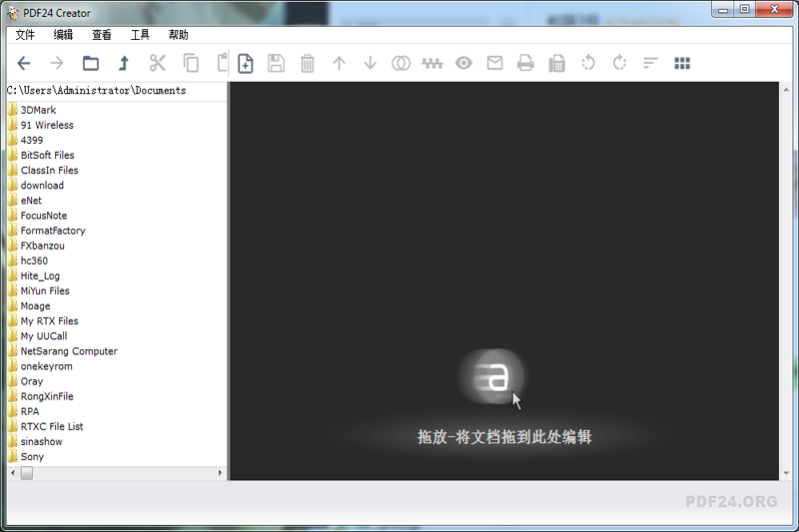The height and width of the screenshot is (532, 799).
Task: Click the open folder toolbar icon
Action: 91,63
